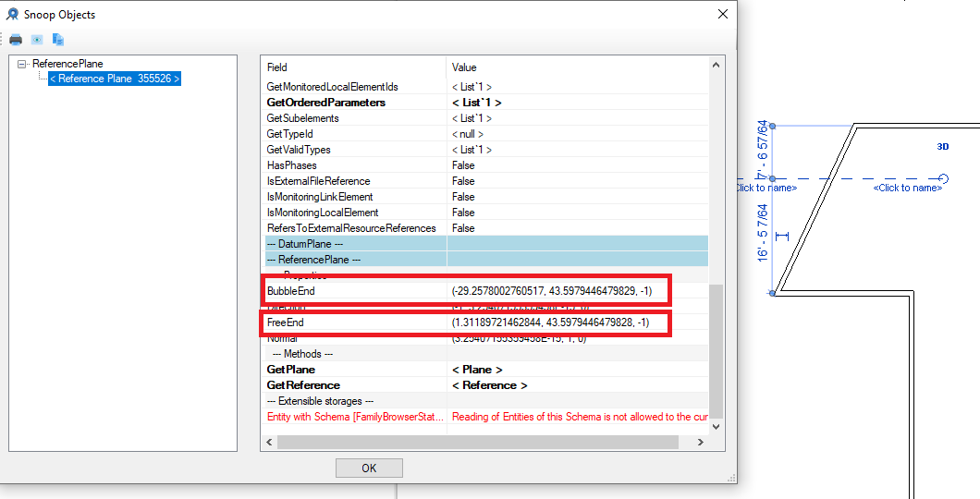Click the null value of GetTypeId
This screenshot has width=980, height=499.
(x=468, y=134)
